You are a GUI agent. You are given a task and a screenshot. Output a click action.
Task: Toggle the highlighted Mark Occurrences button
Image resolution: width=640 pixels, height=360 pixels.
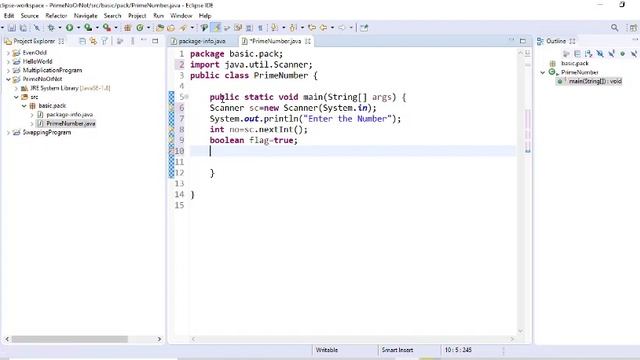click(x=216, y=28)
